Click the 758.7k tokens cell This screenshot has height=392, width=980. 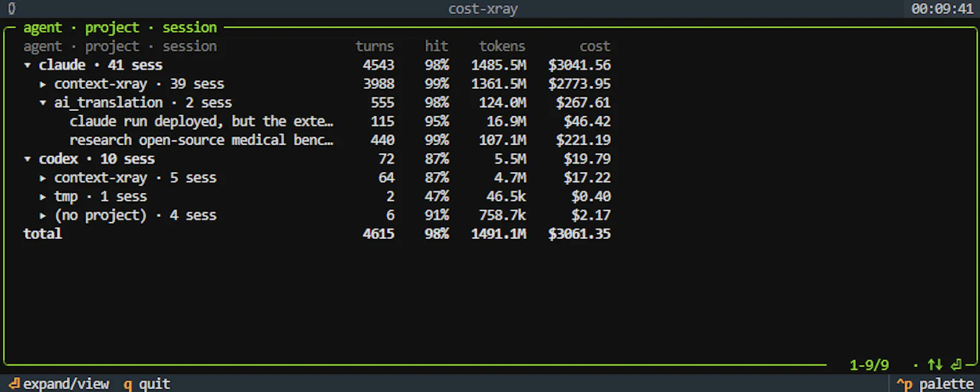click(x=502, y=216)
